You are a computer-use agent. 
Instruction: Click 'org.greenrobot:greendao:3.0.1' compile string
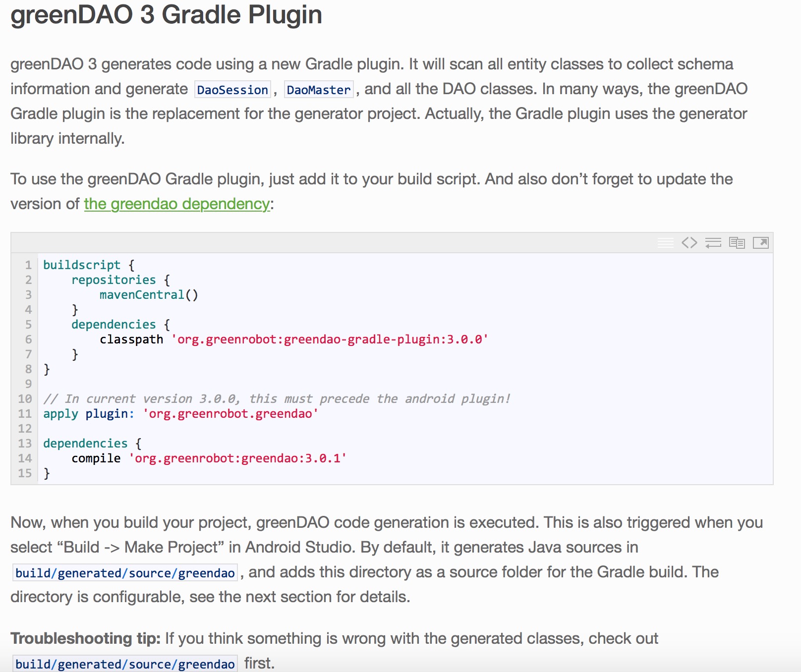pyautogui.click(x=237, y=458)
